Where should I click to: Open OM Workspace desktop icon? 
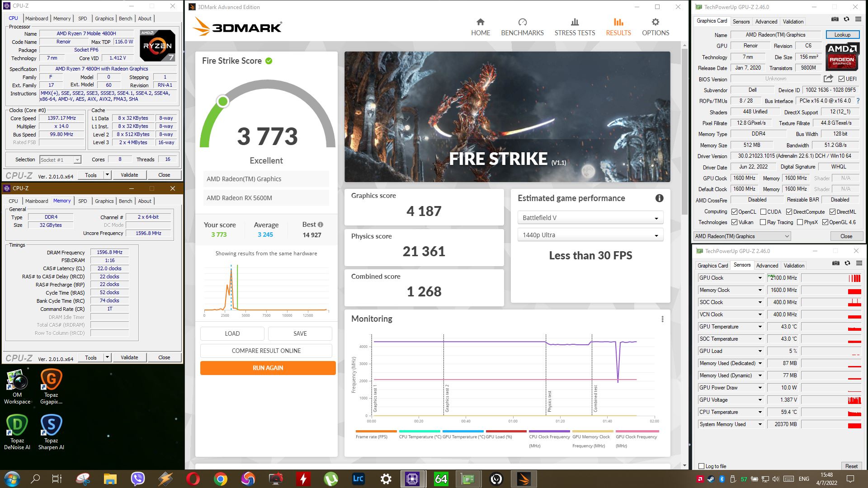(17, 387)
